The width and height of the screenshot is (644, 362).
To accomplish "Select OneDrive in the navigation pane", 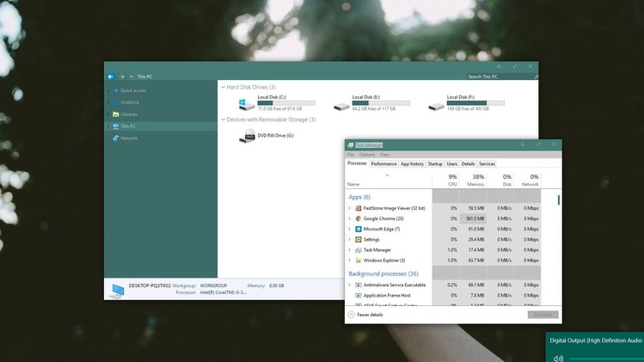I will [x=129, y=102].
